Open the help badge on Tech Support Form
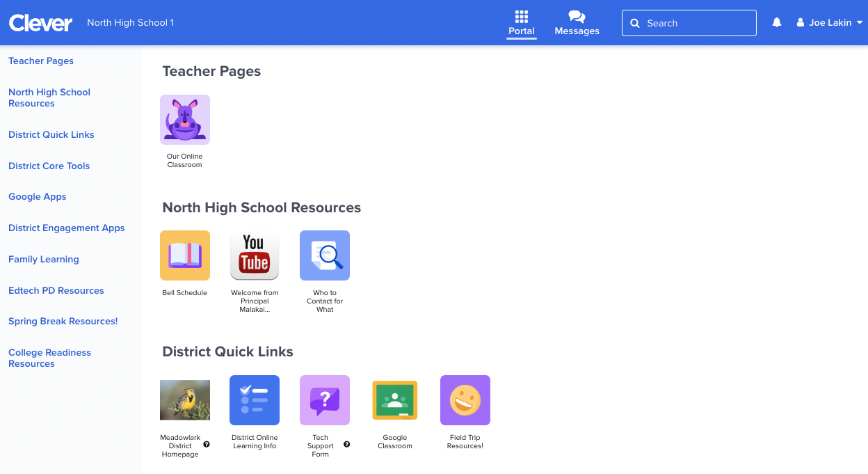Image resolution: width=868 pixels, height=474 pixels. click(346, 443)
